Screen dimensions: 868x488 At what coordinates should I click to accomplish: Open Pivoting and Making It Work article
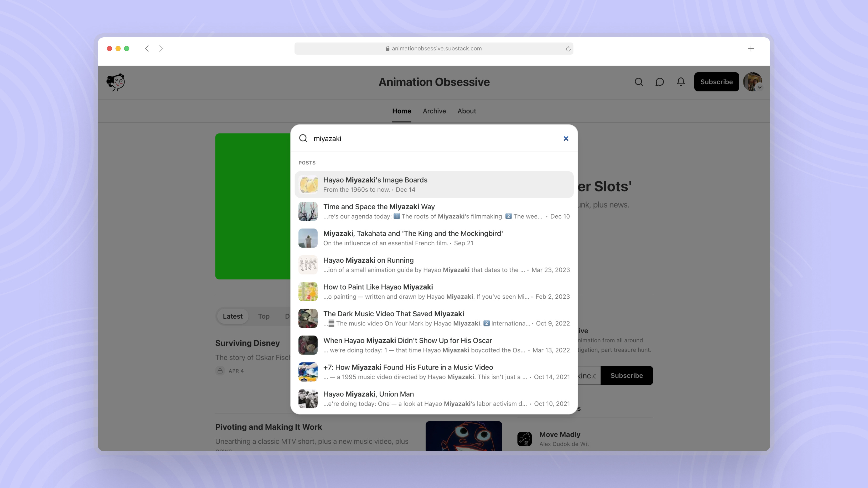point(268,427)
